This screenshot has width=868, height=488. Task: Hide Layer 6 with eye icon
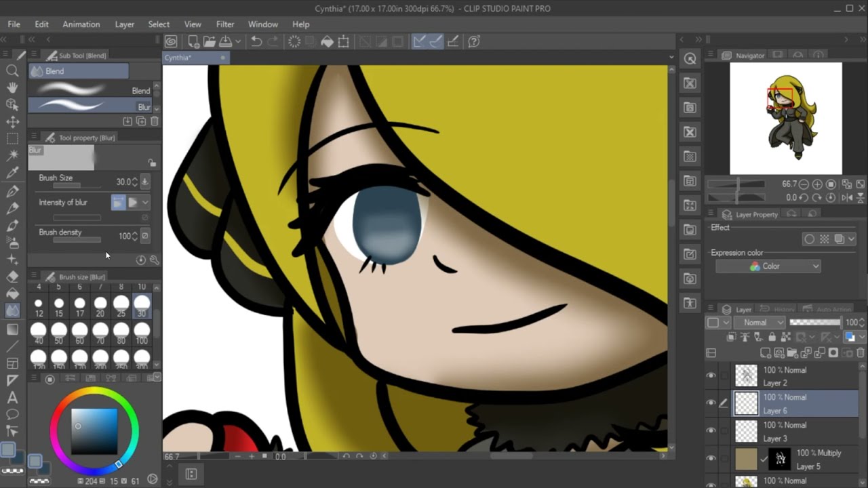pos(711,403)
